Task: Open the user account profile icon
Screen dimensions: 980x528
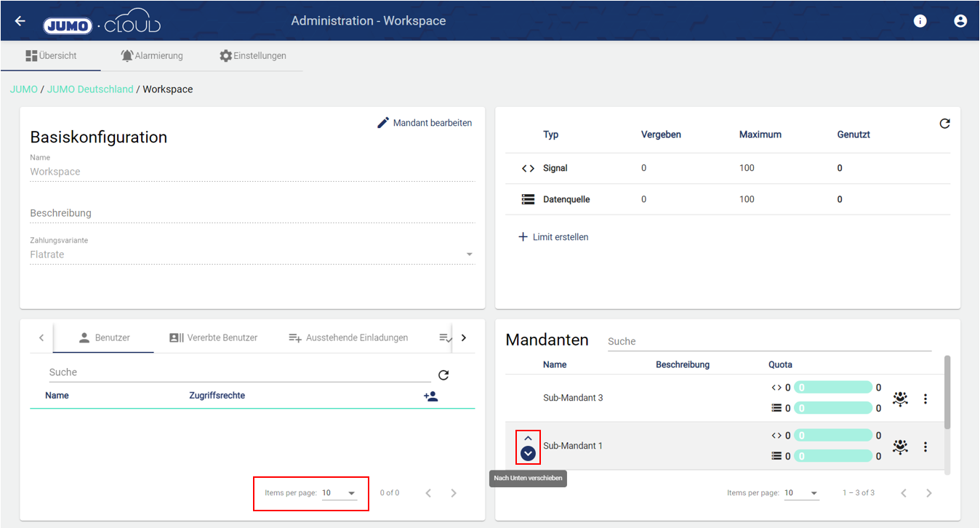Action: coord(960,21)
